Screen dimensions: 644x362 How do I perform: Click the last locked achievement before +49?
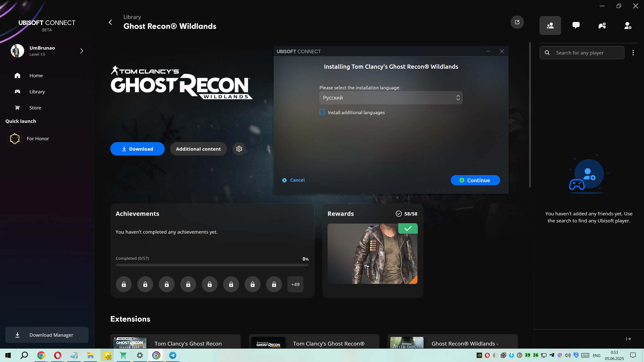[x=274, y=284]
